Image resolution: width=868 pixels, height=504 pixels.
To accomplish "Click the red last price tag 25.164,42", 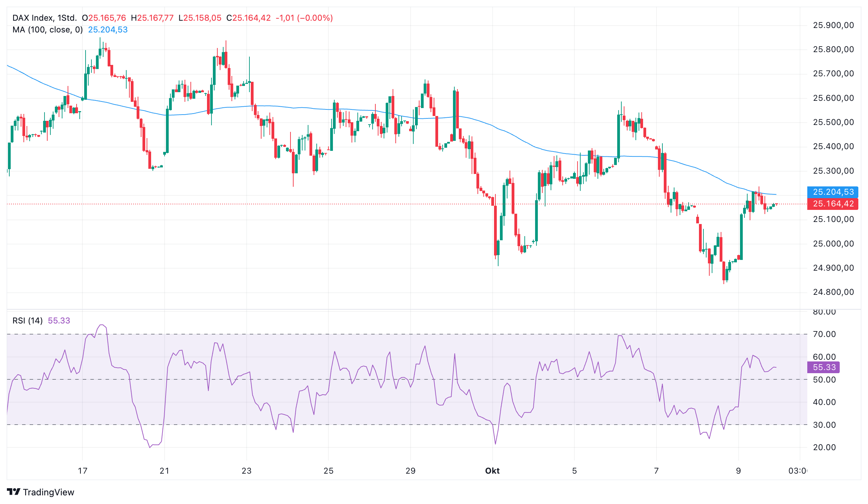I will point(833,204).
